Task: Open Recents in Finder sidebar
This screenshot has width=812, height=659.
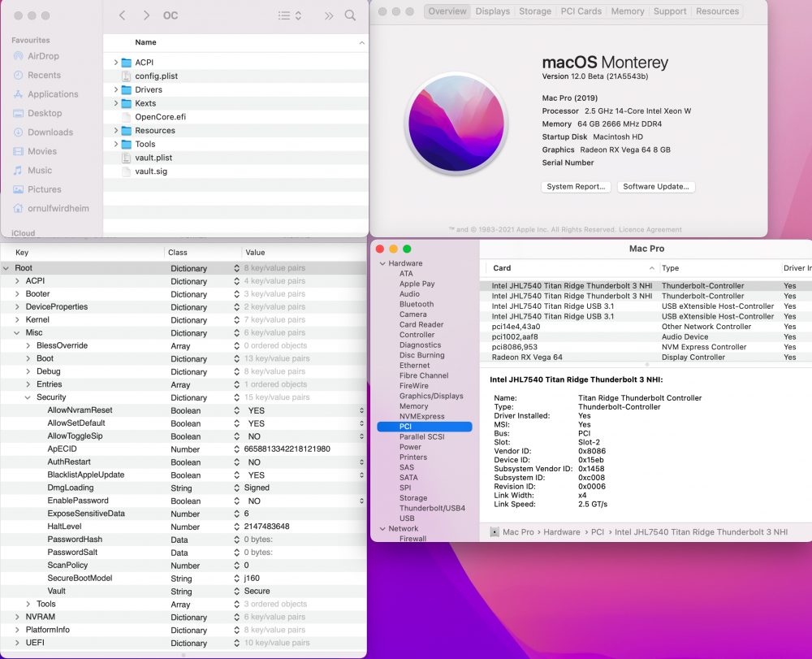Action: [x=37, y=75]
